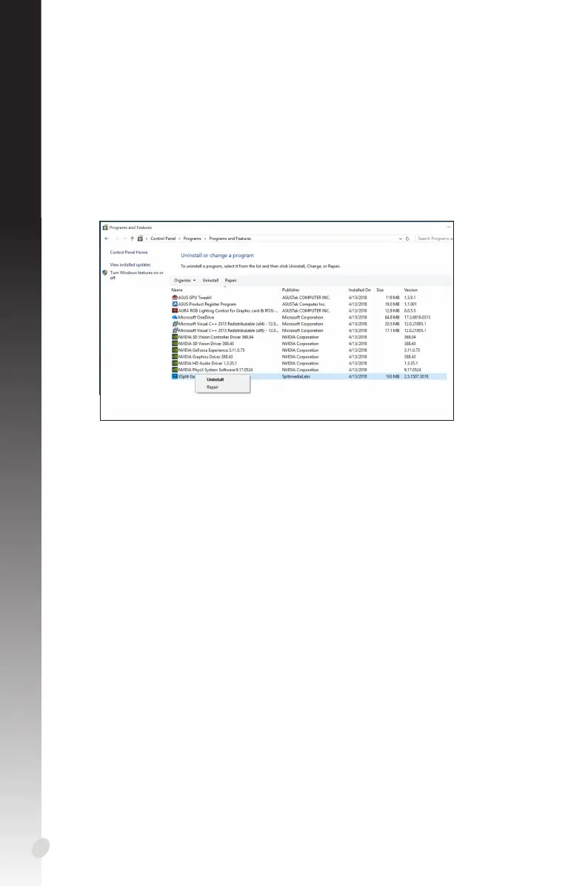588x886 pixels.
Task: Select the ASUS GPU TweakII row name
Action: [x=195, y=298]
